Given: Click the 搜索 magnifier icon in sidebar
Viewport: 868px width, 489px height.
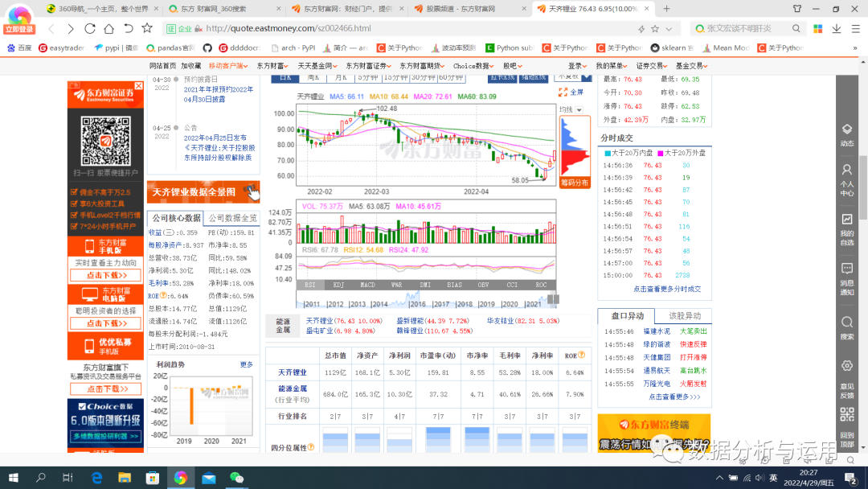Looking at the screenshot, I should pyautogui.click(x=846, y=323).
